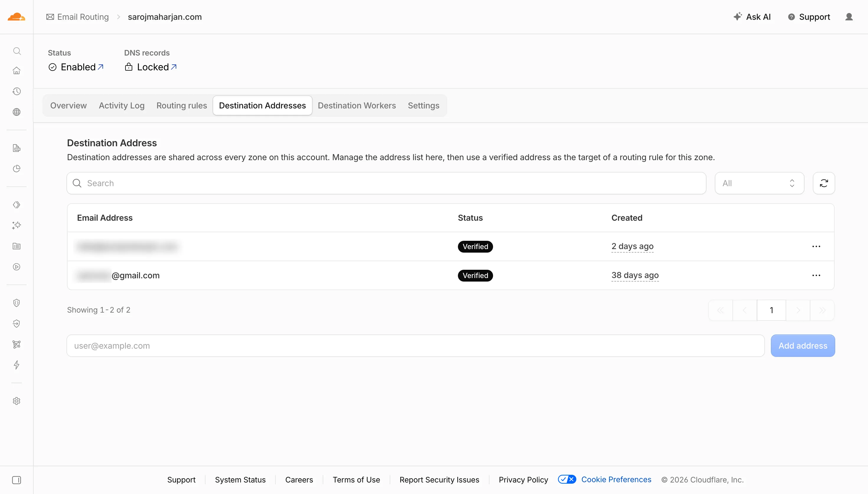Go to previous page chevron button
Viewport: 868px width, 494px height.
[745, 310]
